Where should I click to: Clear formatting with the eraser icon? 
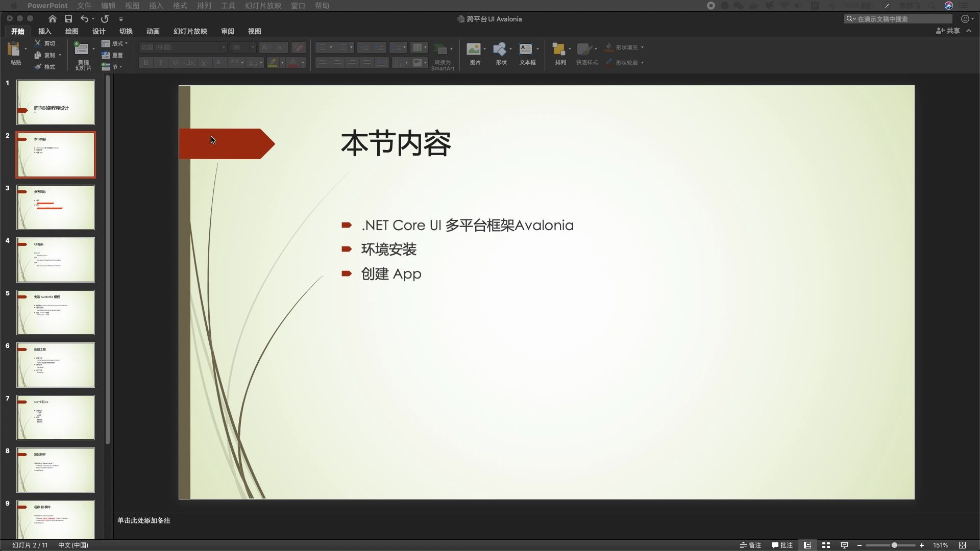299,47
